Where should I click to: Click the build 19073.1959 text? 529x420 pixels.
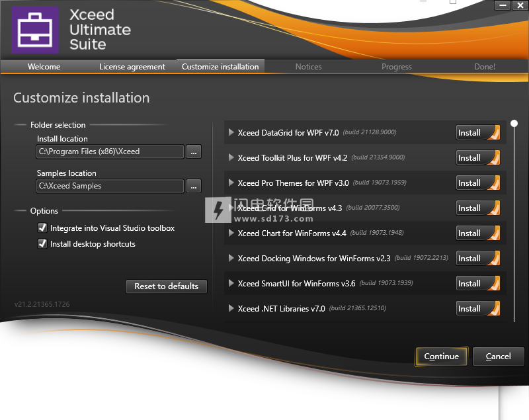(380, 183)
